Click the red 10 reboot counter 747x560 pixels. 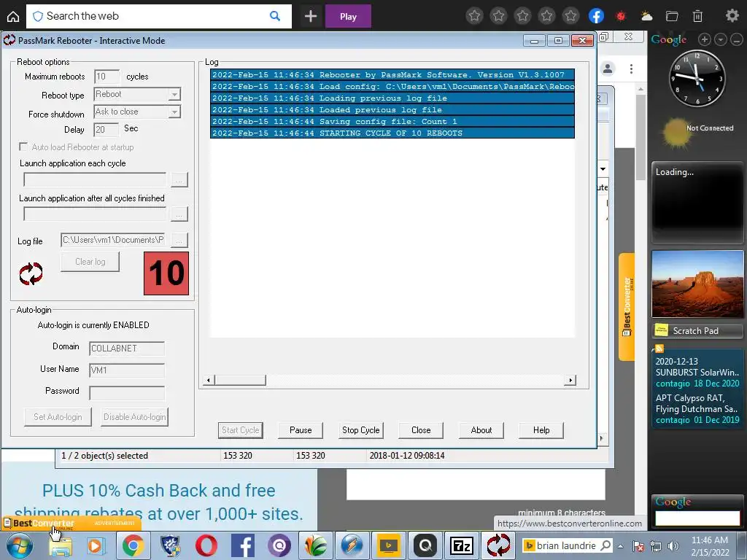pyautogui.click(x=166, y=273)
